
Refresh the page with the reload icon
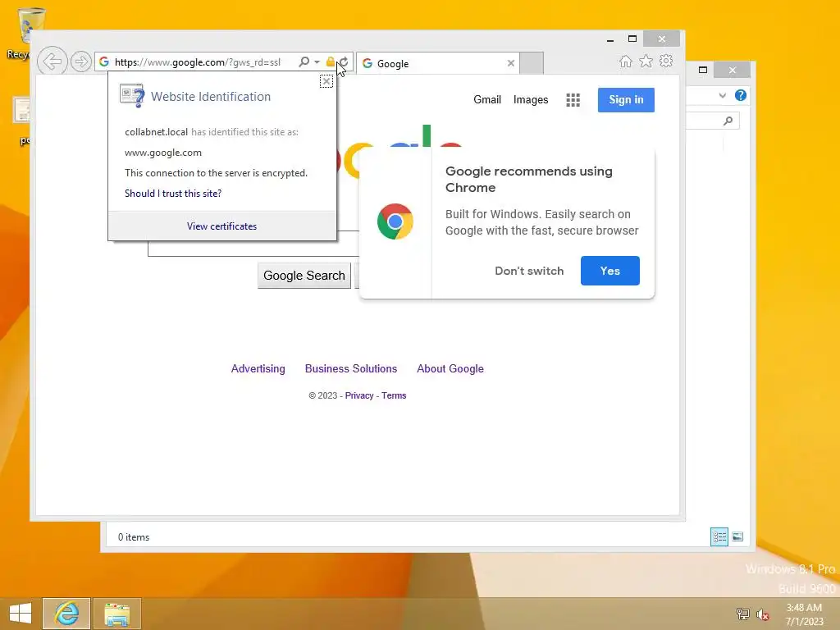coord(344,62)
